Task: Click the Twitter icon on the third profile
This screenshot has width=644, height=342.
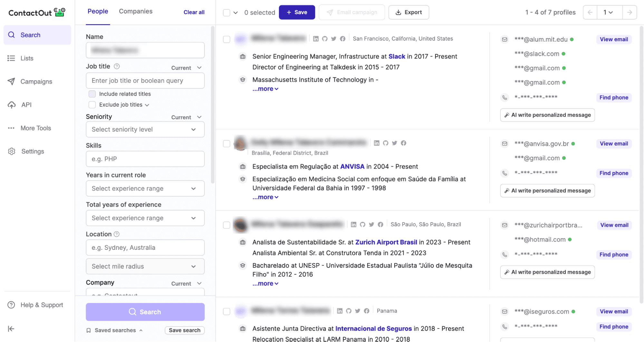Action: point(371,224)
